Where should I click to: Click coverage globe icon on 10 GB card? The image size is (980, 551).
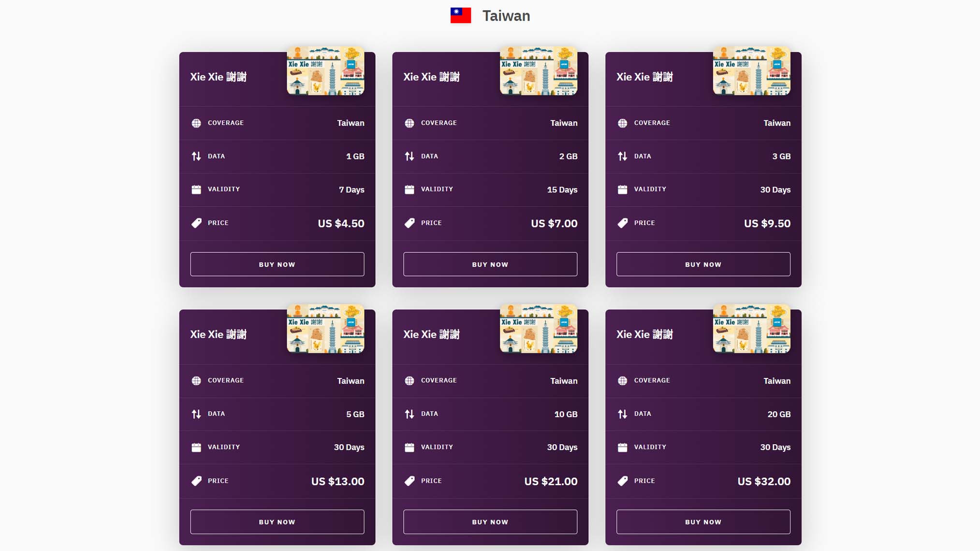point(410,381)
